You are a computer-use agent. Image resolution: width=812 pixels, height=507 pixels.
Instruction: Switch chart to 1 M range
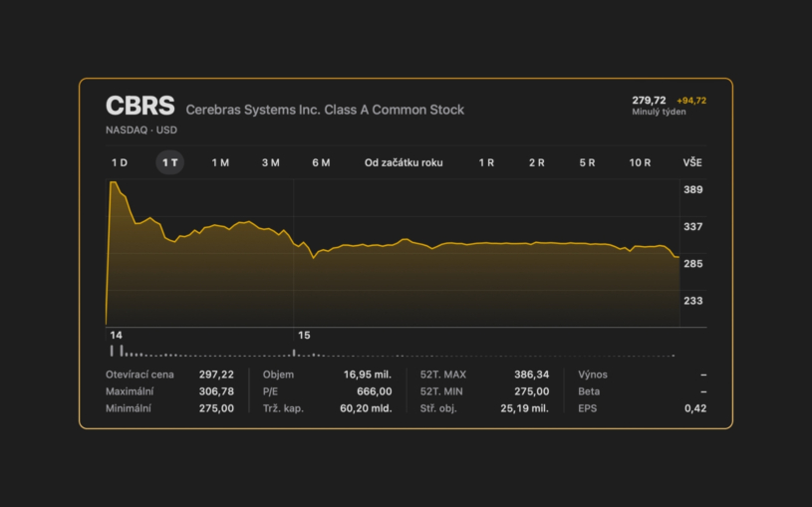[220, 162]
